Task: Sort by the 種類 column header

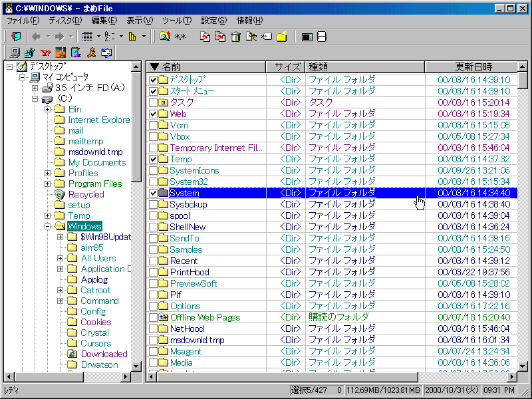Action: click(365, 67)
